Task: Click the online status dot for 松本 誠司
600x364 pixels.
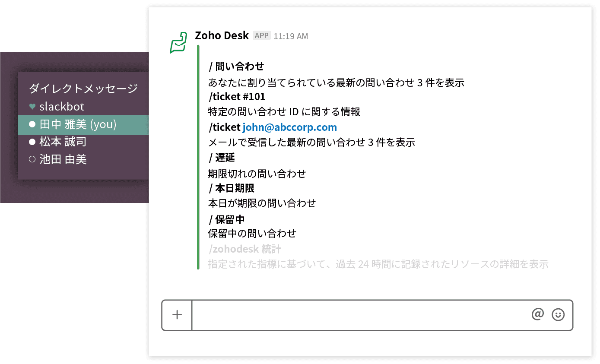Action: (x=32, y=142)
